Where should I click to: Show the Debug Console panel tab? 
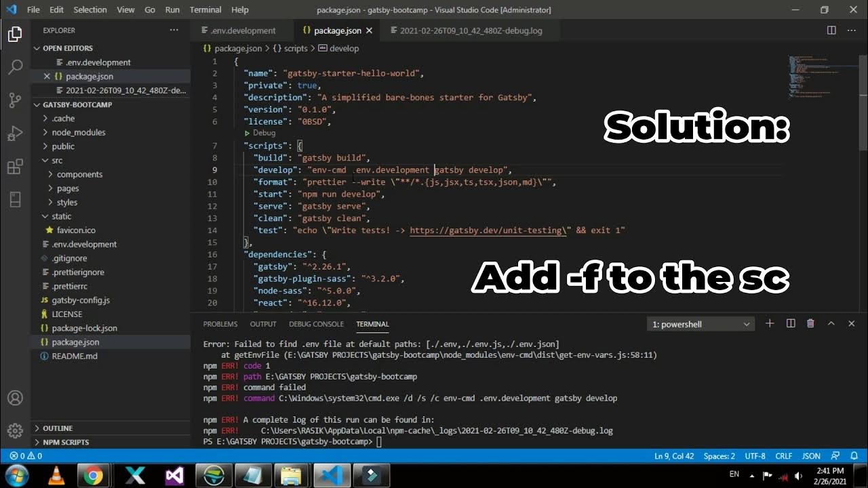(317, 324)
